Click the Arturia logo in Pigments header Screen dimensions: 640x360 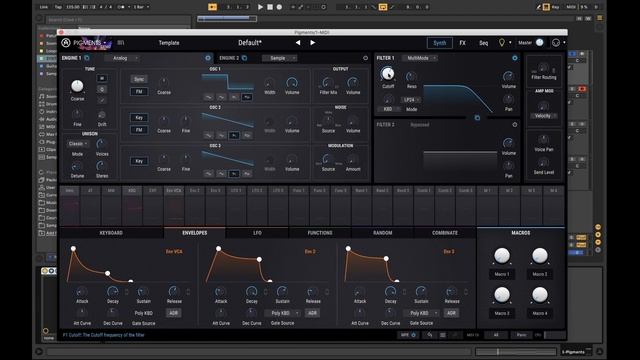coord(66,42)
